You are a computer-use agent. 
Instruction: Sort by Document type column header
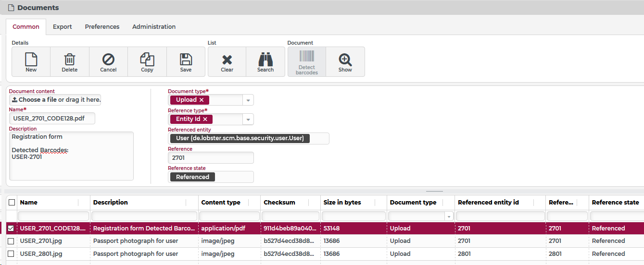click(413, 203)
